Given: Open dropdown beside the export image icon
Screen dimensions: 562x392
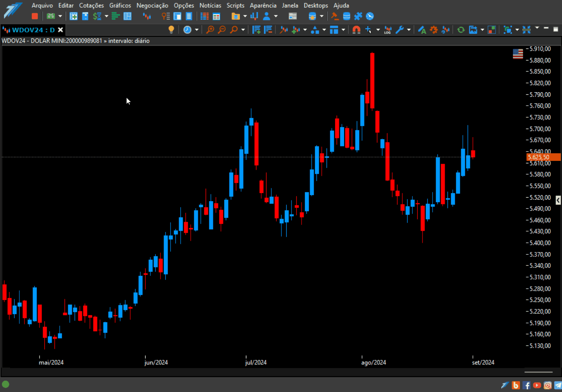Looking at the screenshot, I should [482, 30].
